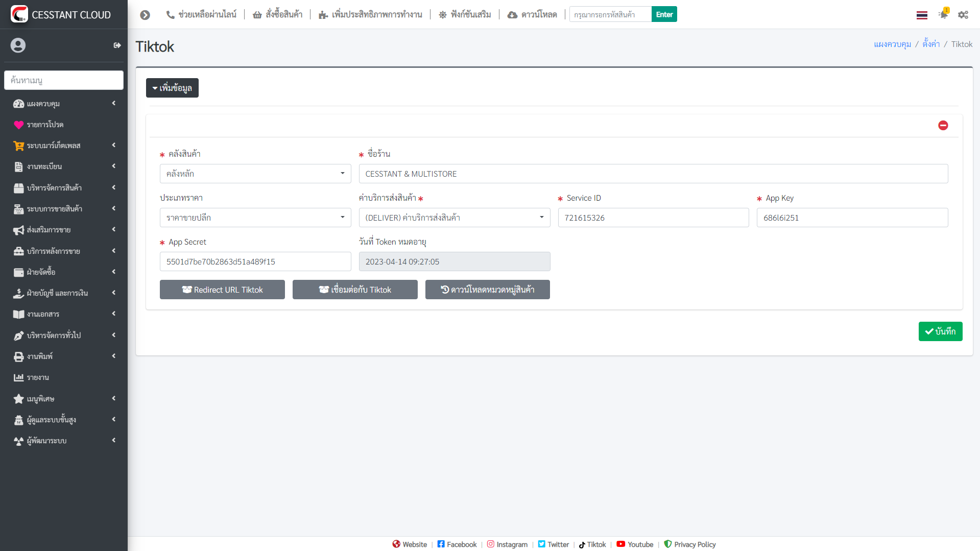Go to ตั้งค่า breadcrumb link
The width and height of the screenshot is (980, 551).
(x=931, y=44)
